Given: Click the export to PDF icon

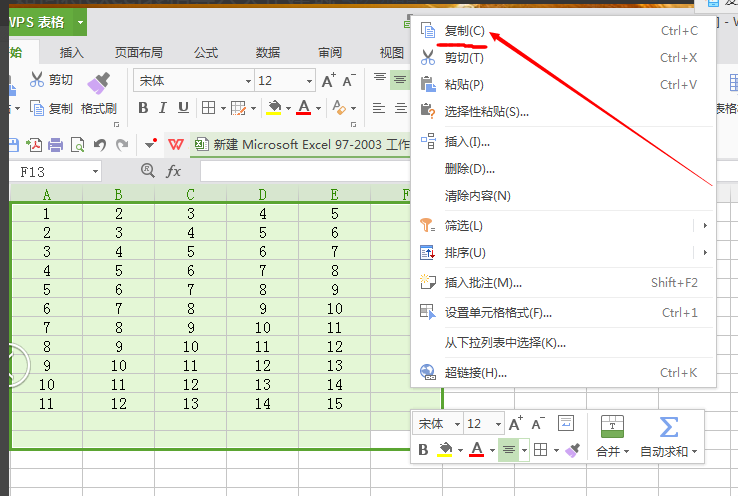Looking at the screenshot, I should pyautogui.click(x=34, y=144).
